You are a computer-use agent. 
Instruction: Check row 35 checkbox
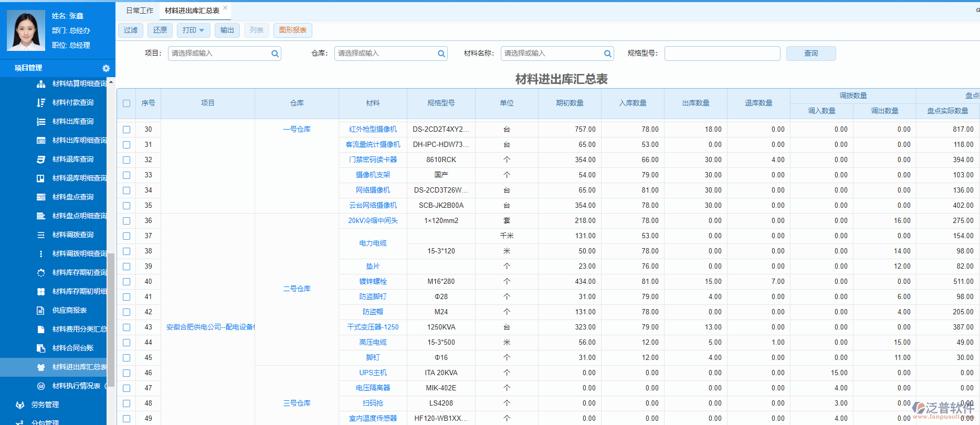click(127, 206)
